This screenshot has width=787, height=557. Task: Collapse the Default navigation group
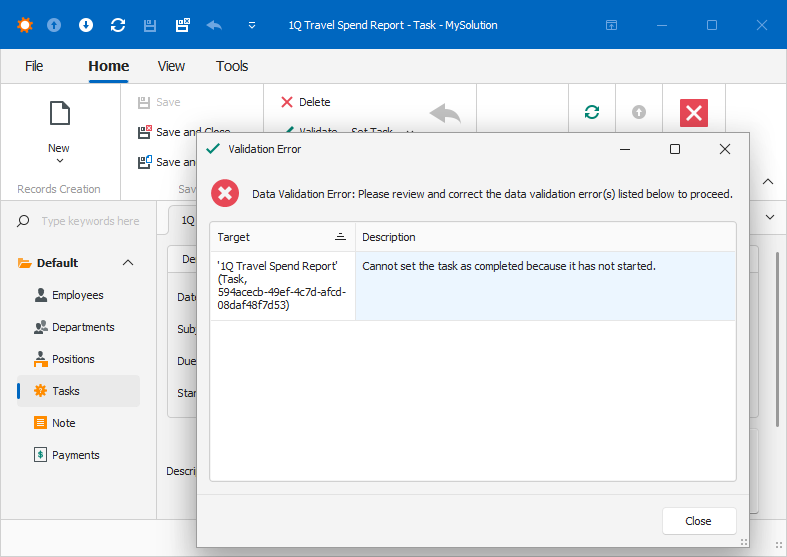[128, 263]
